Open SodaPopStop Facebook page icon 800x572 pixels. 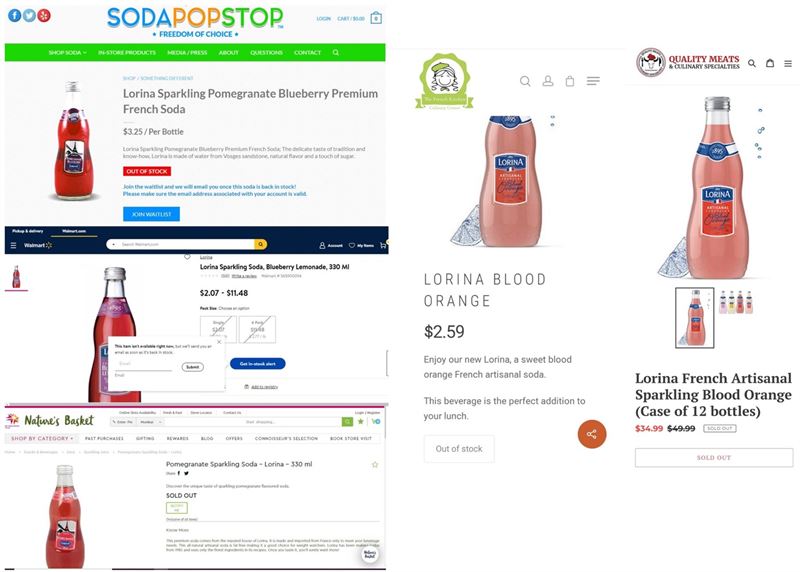tap(14, 16)
